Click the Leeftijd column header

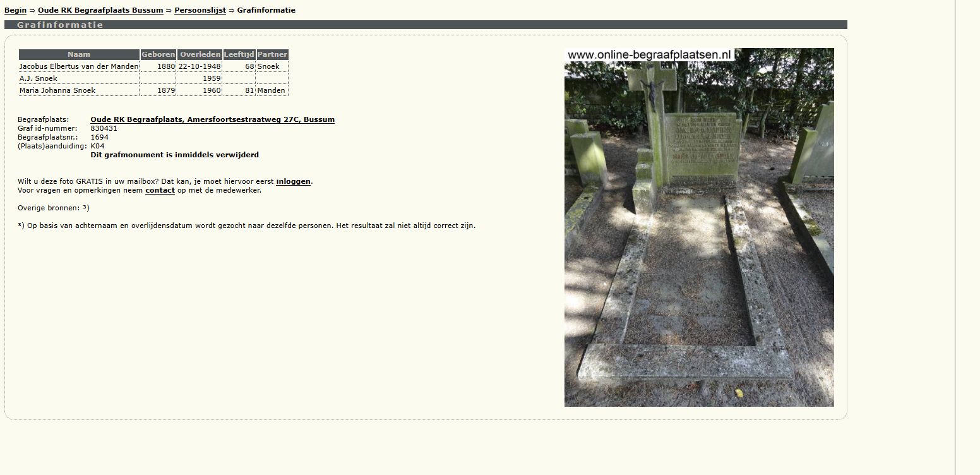point(239,54)
